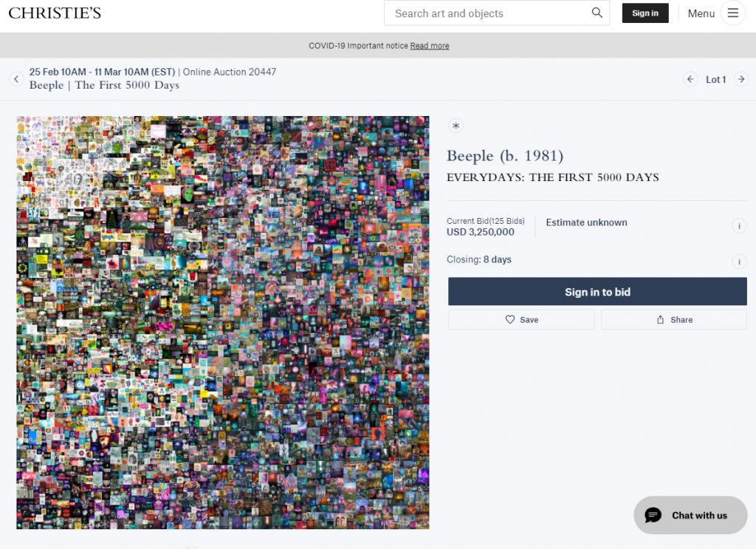Click the asterisk symbol icon above the title
756x549 pixels.
(456, 126)
